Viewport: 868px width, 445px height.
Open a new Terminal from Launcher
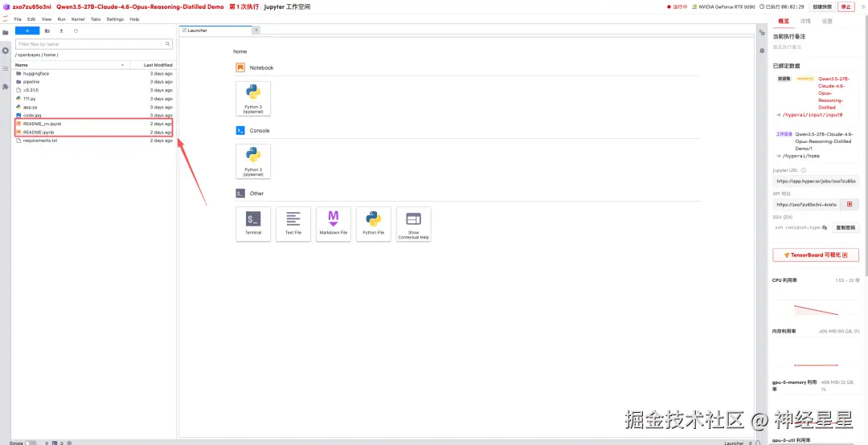pyautogui.click(x=253, y=223)
